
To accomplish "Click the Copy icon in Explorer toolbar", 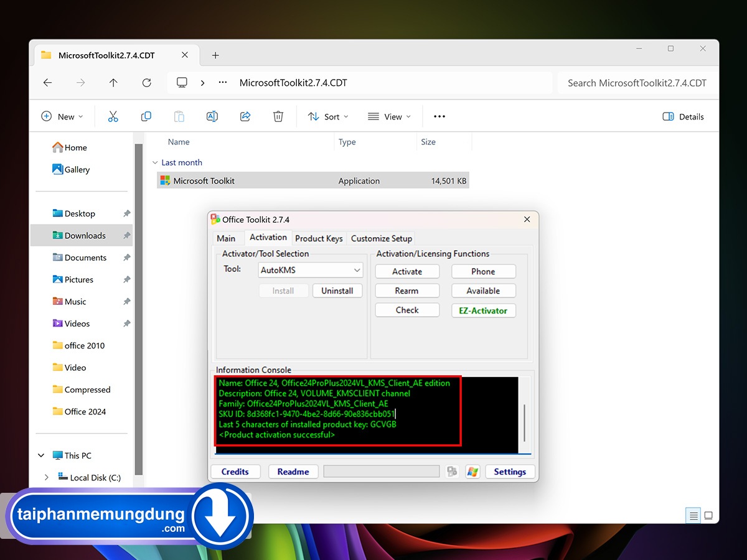I will (146, 116).
